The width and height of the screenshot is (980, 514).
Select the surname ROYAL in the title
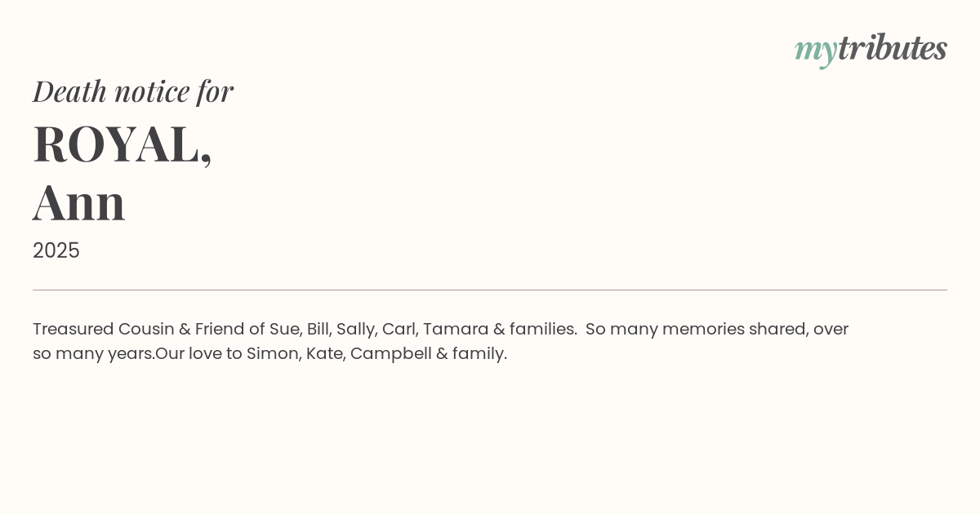click(x=118, y=144)
